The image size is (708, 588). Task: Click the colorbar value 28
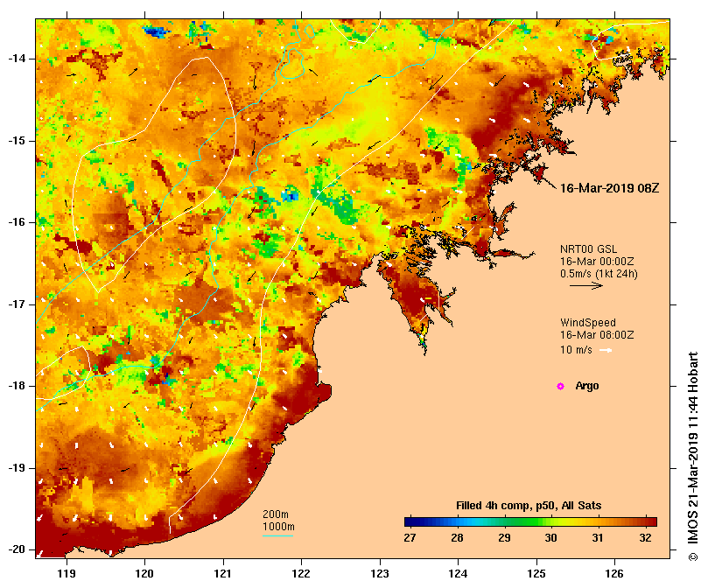(x=457, y=538)
